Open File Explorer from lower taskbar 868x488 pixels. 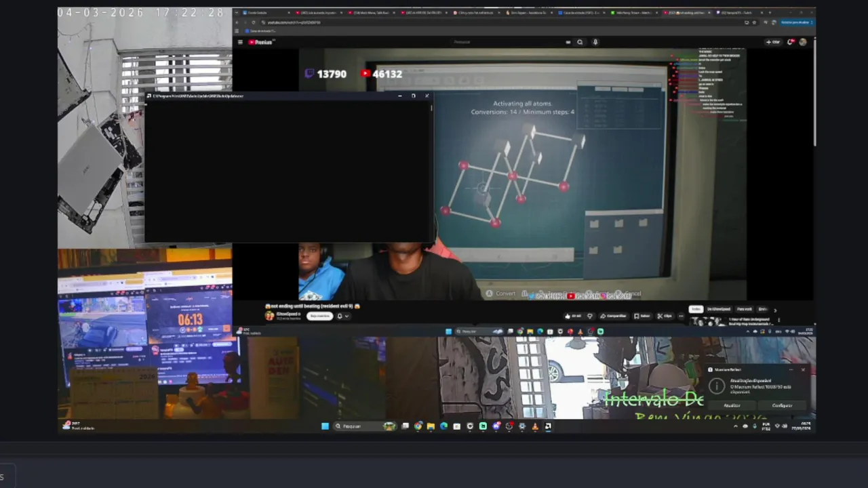coord(431,426)
